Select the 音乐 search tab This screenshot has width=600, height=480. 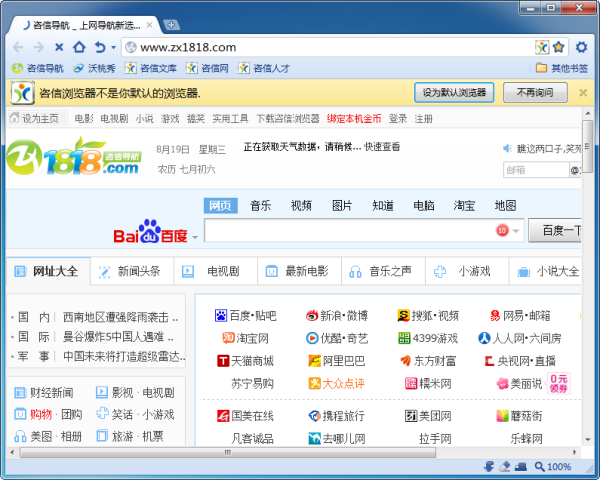click(x=261, y=206)
